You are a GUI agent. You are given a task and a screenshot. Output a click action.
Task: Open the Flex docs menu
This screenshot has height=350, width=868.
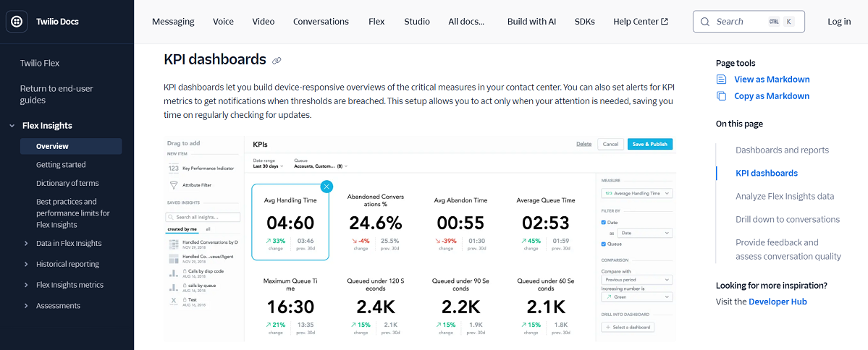tap(376, 22)
